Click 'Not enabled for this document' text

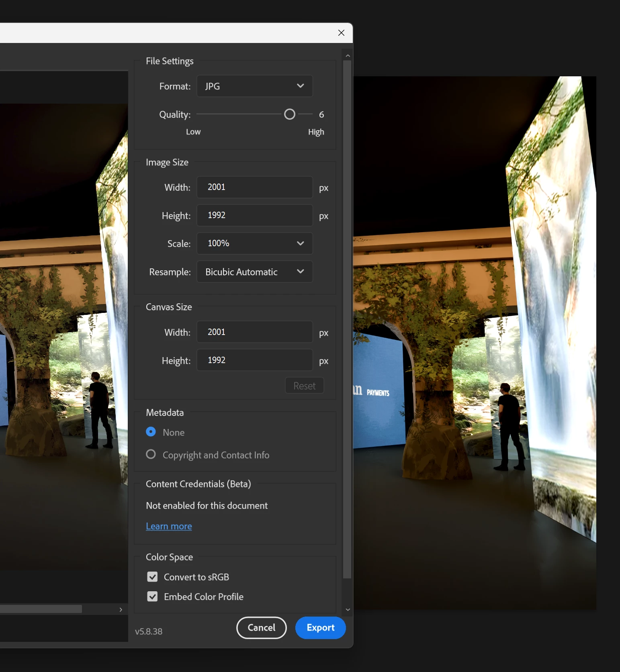click(207, 506)
